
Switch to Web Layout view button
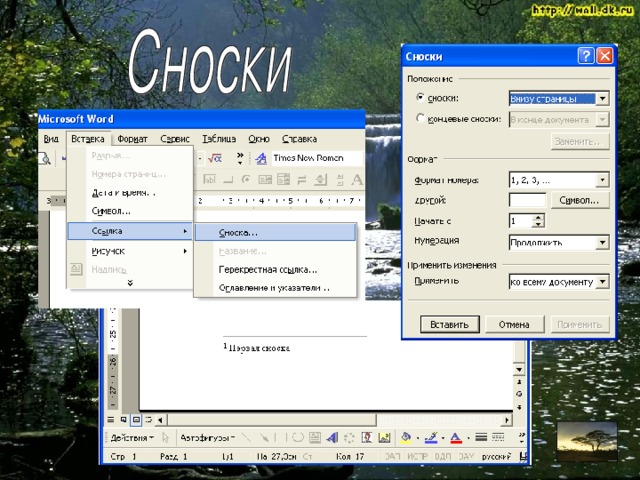pos(123,419)
